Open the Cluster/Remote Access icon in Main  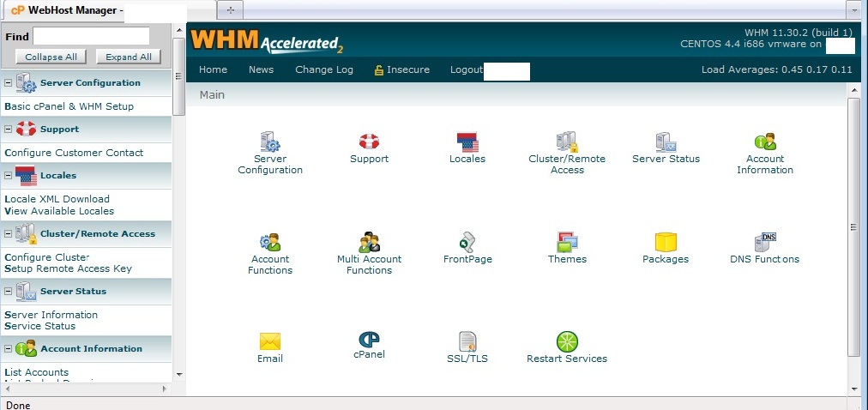[567, 142]
